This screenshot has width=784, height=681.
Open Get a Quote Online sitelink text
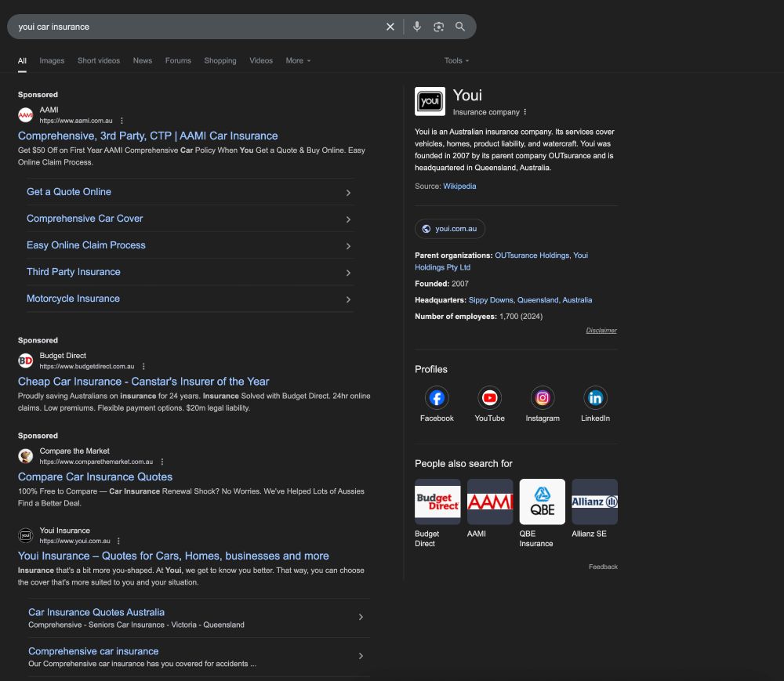click(69, 192)
